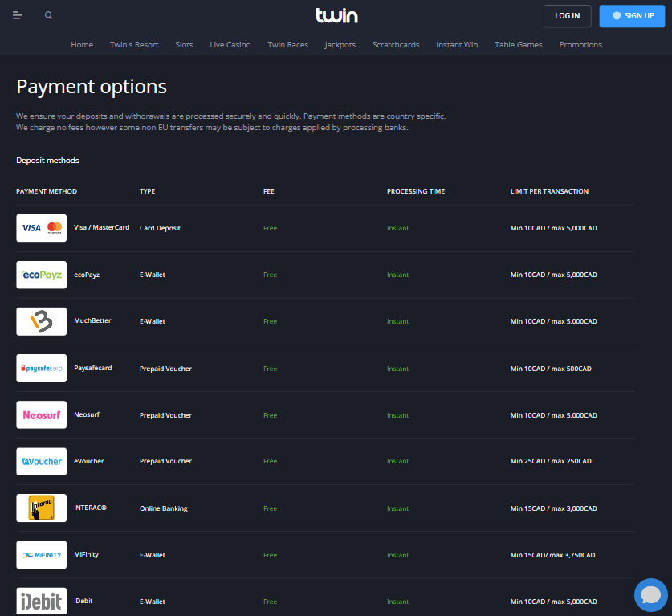
Task: Click the PAYMENT METHOD column header
Action: [x=47, y=191]
